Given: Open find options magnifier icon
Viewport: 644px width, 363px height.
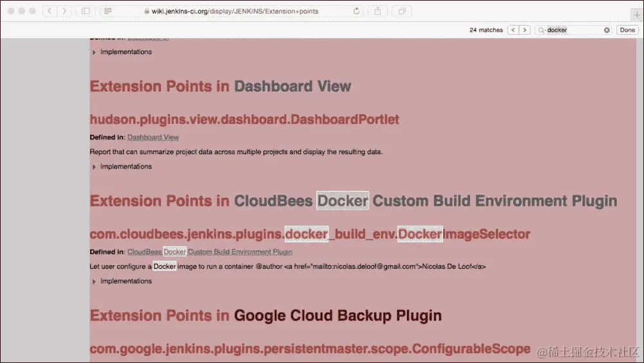Looking at the screenshot, I should 542,30.
